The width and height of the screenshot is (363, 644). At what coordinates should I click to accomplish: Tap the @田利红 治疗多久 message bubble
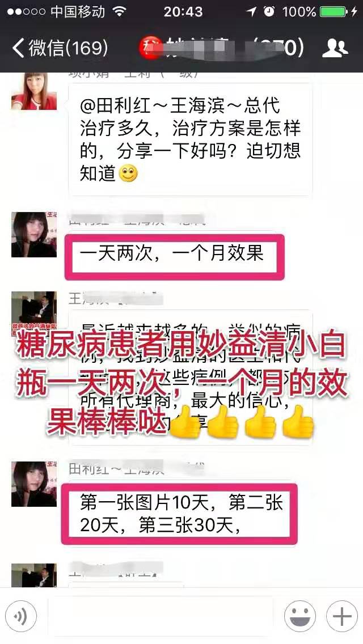coord(191,140)
